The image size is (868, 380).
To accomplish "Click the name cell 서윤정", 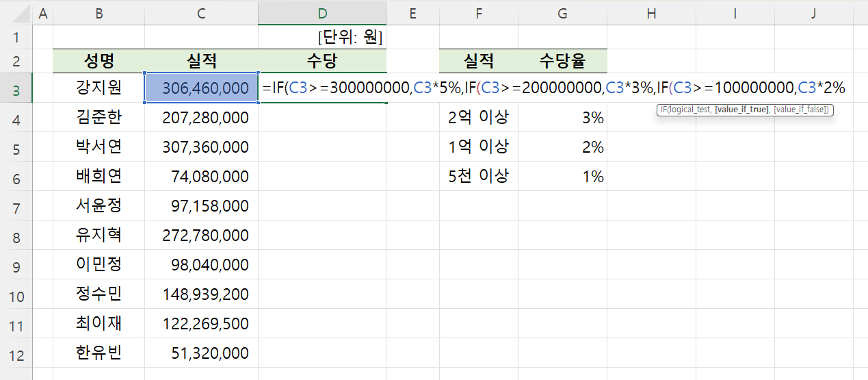I will coord(98,206).
